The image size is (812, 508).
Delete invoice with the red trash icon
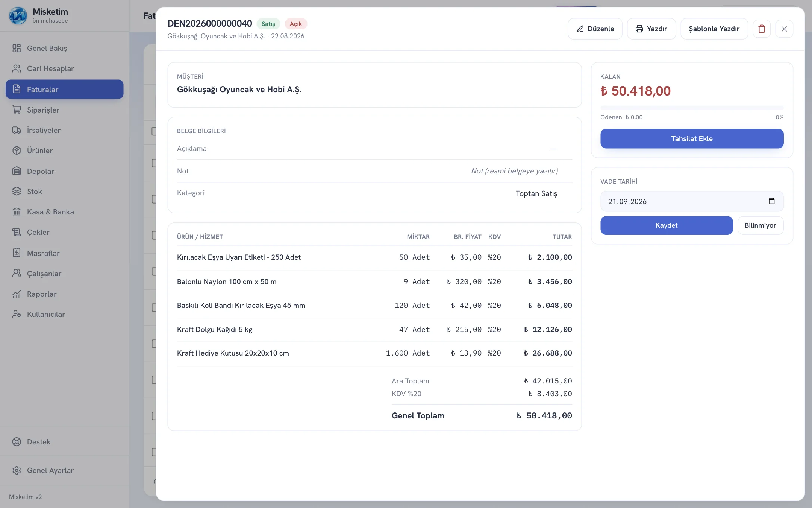tap(762, 29)
